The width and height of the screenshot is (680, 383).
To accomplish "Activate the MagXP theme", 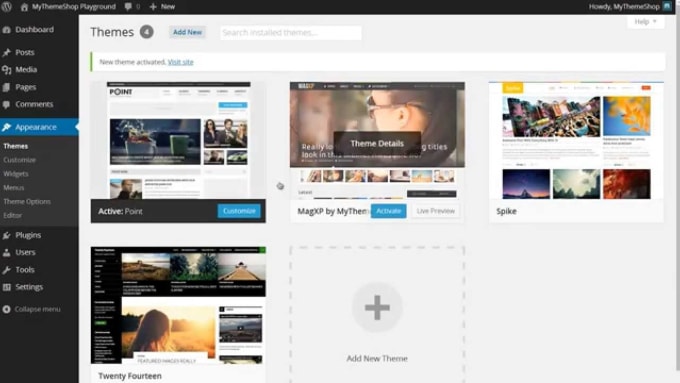I will click(389, 211).
